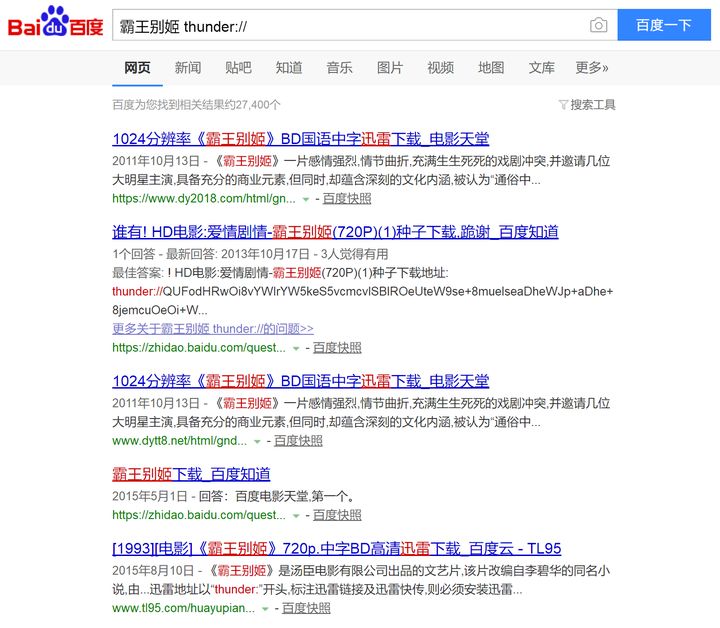720x628 pixels.
Task: Select the 地图 tab
Action: [x=491, y=67]
